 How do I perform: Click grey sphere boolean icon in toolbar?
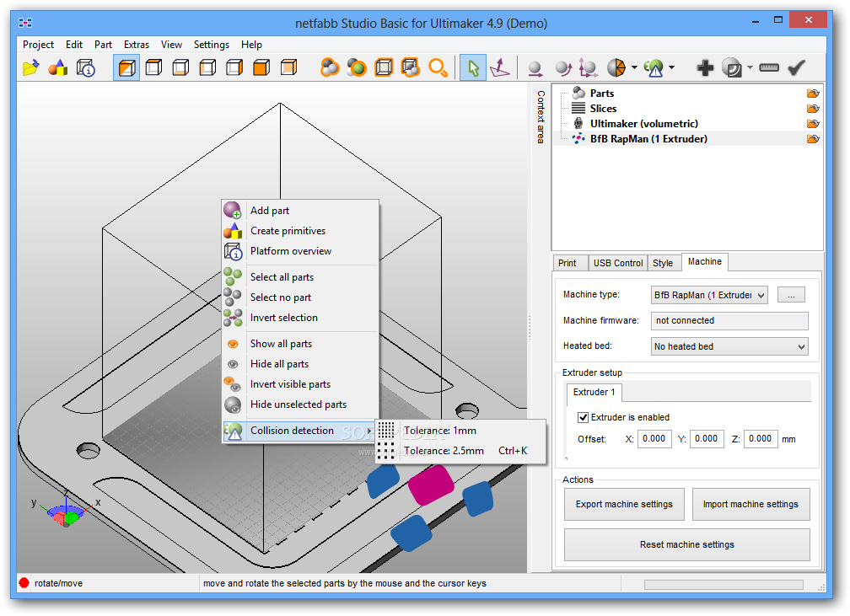pyautogui.click(x=732, y=67)
